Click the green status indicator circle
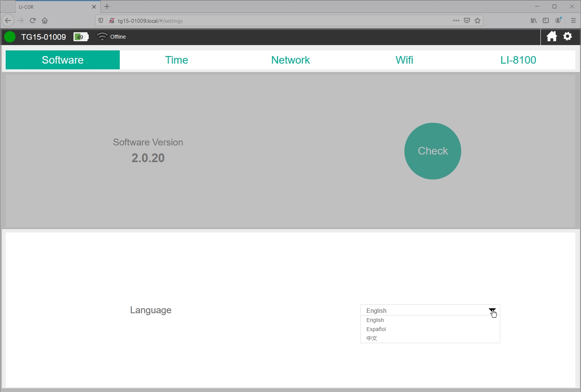The height and width of the screenshot is (392, 581). 10,37
